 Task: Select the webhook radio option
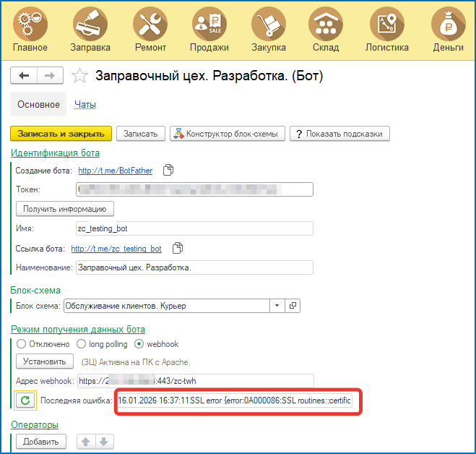(x=139, y=344)
